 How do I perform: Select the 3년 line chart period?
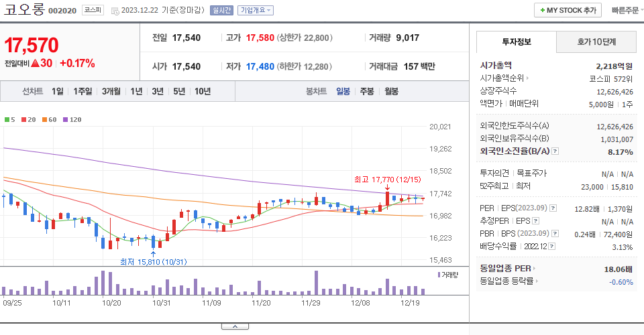158,91
